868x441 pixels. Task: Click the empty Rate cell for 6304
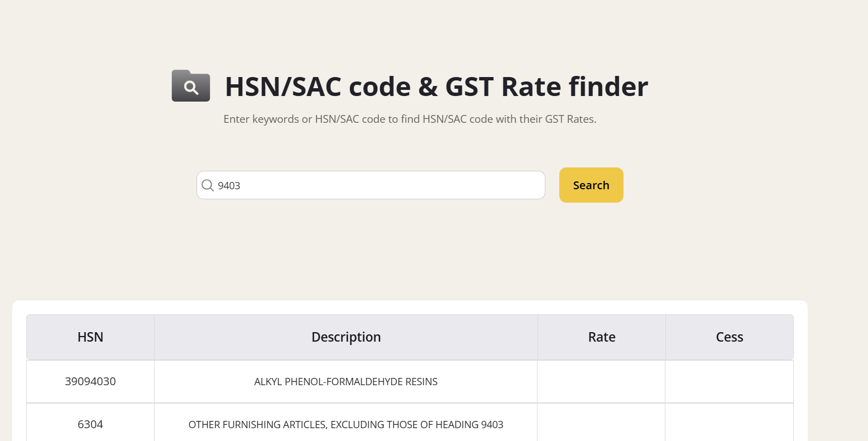coord(602,425)
